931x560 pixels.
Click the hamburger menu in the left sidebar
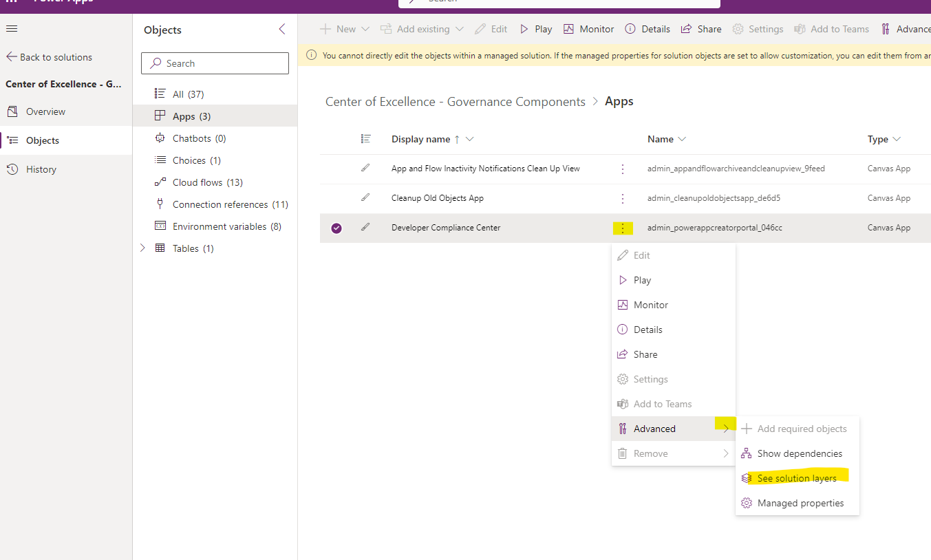click(11, 29)
